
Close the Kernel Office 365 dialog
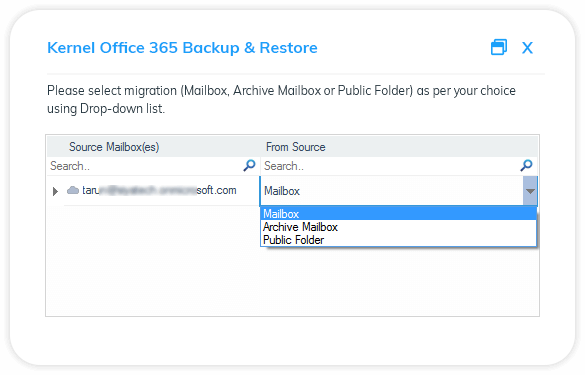[x=527, y=48]
